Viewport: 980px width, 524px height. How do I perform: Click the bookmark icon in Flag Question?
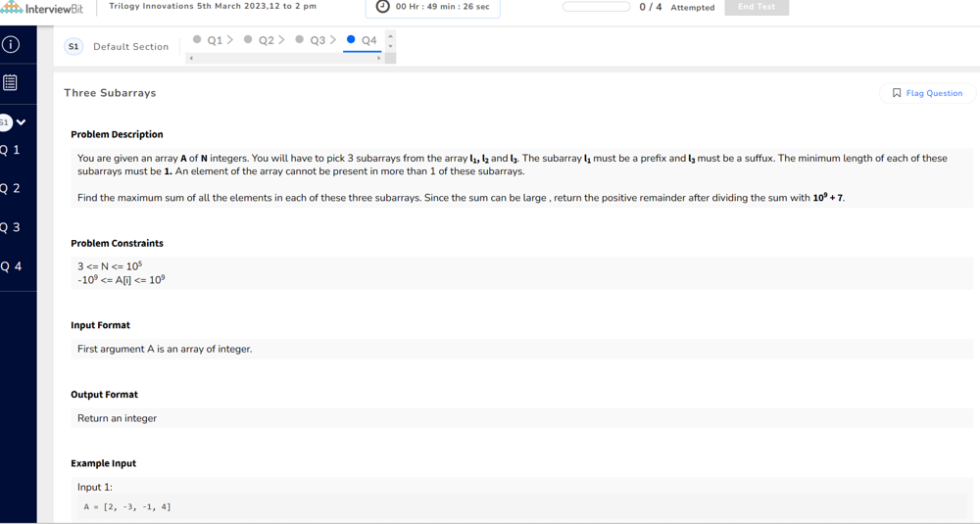point(897,93)
